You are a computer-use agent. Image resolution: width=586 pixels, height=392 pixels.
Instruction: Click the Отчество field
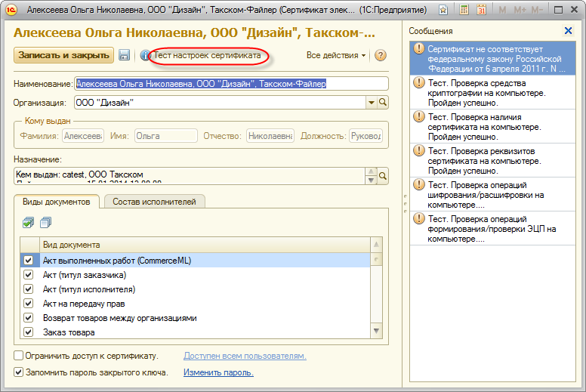(270, 136)
